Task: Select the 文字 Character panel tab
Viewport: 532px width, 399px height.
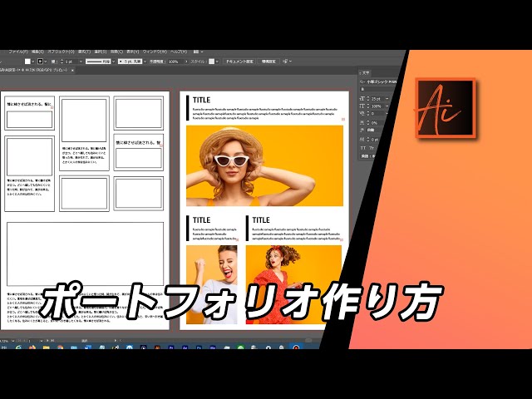Action: 366,73
